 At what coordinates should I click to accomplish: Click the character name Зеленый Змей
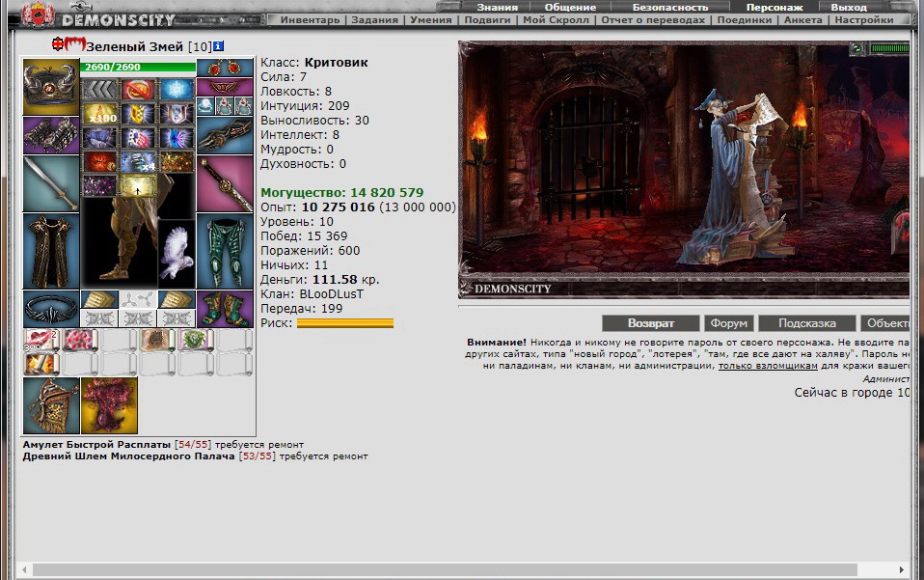click(136, 46)
